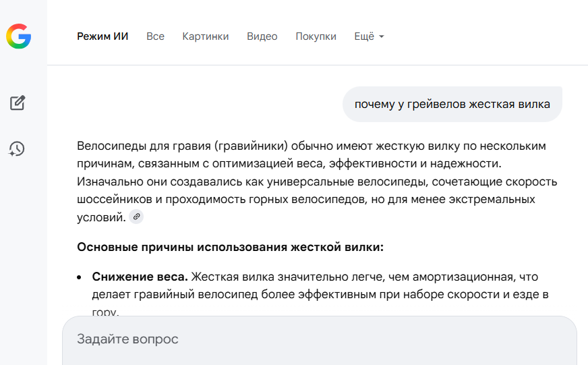This screenshot has height=365, width=588.
Task: Focus the Задайте вопрос input field
Action: pos(317,339)
